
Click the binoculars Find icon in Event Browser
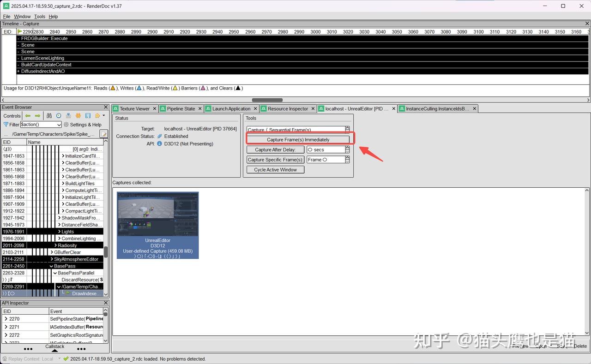pos(49,115)
